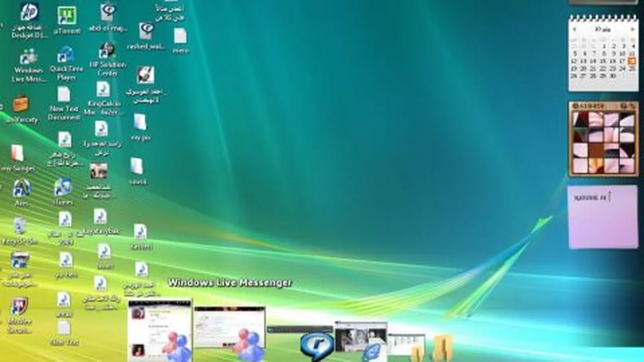Open the uTorrent desktop shortcut

click(x=67, y=17)
